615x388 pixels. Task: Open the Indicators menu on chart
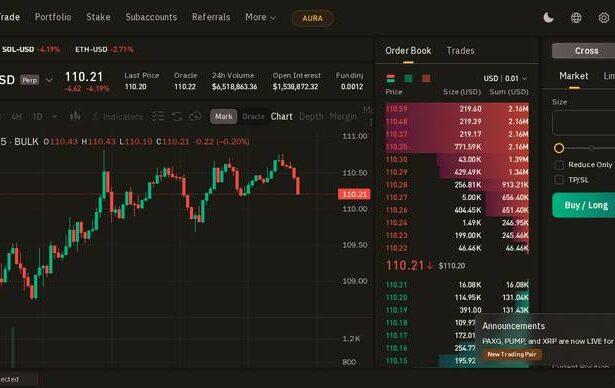pyautogui.click(x=117, y=117)
